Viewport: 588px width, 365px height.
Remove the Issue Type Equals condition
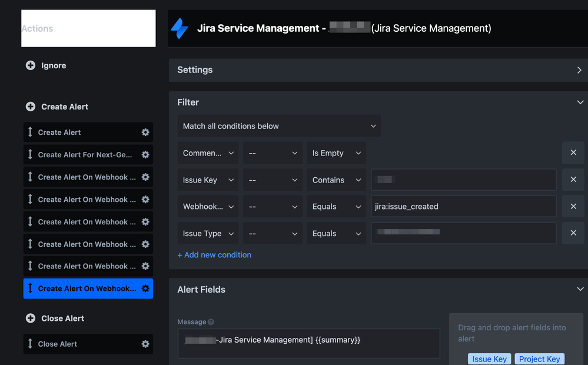pyautogui.click(x=573, y=233)
